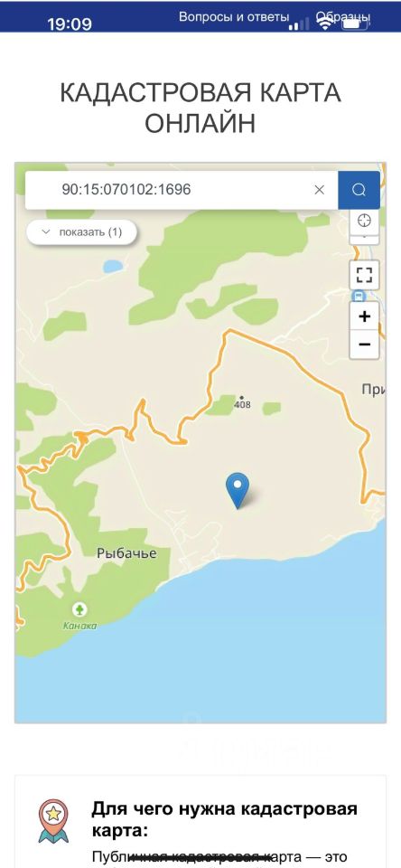Zoom out with the minus button

tap(364, 344)
